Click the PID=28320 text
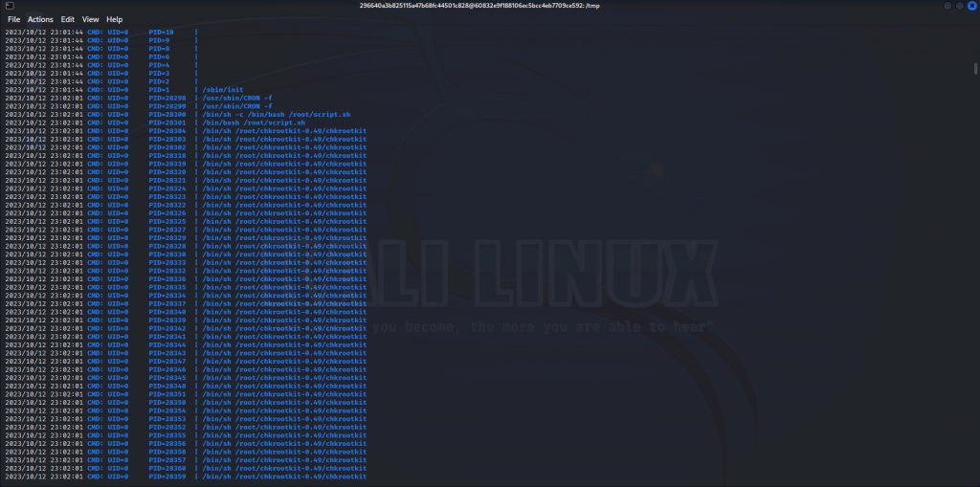The image size is (980, 487). click(167, 172)
